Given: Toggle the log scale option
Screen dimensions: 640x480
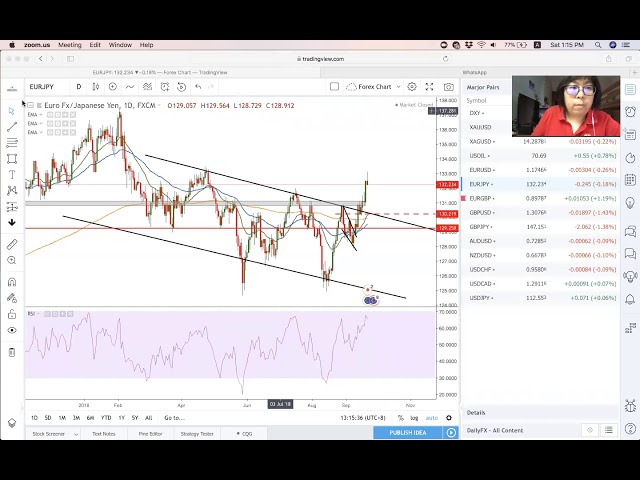Looking at the screenshot, I should click(414, 418).
